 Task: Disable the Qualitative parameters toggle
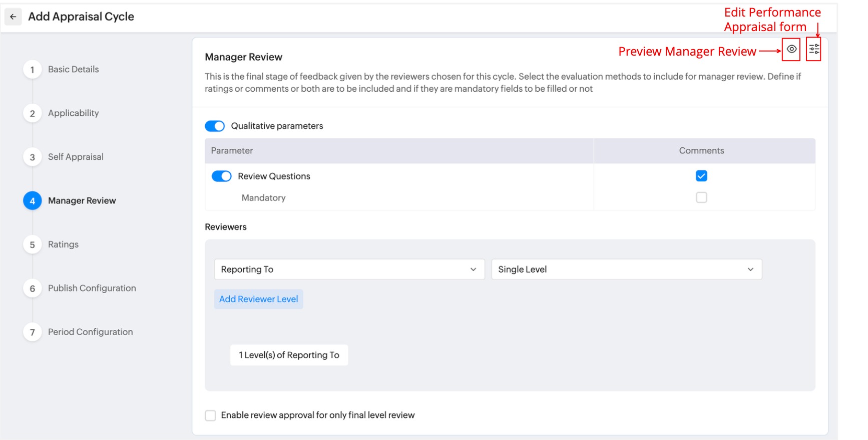point(215,126)
